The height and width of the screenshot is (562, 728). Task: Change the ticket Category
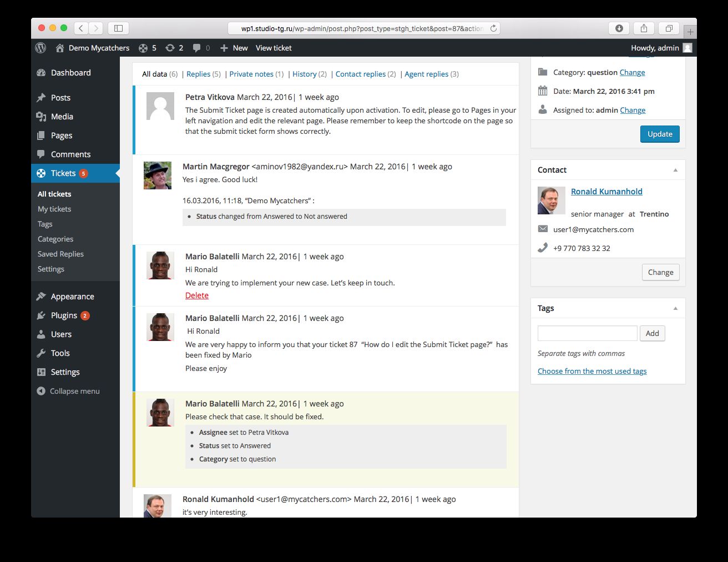pyautogui.click(x=632, y=72)
